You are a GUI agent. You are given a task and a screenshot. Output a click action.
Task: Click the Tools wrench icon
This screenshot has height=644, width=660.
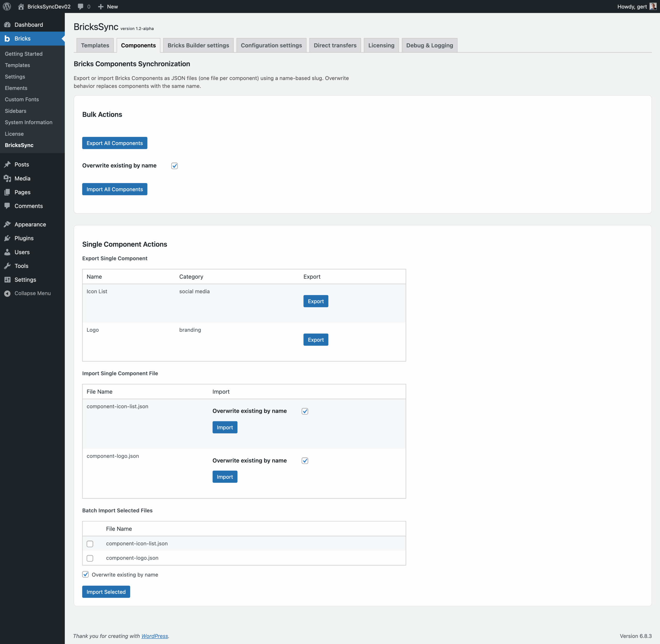7,266
